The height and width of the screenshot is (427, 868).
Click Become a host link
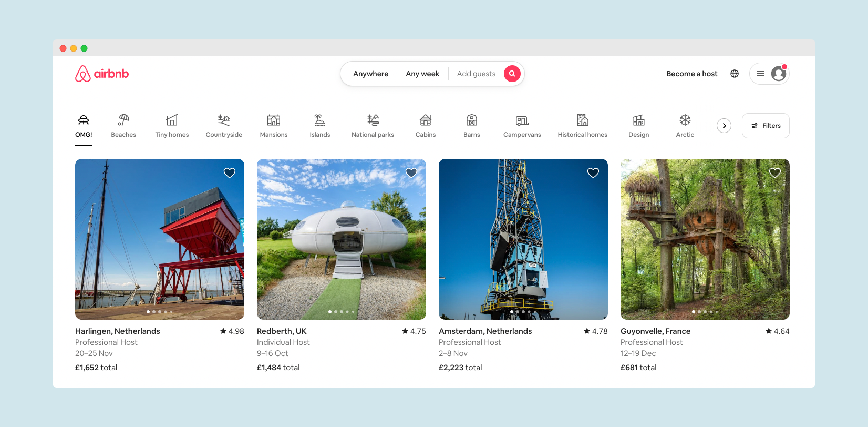click(692, 74)
